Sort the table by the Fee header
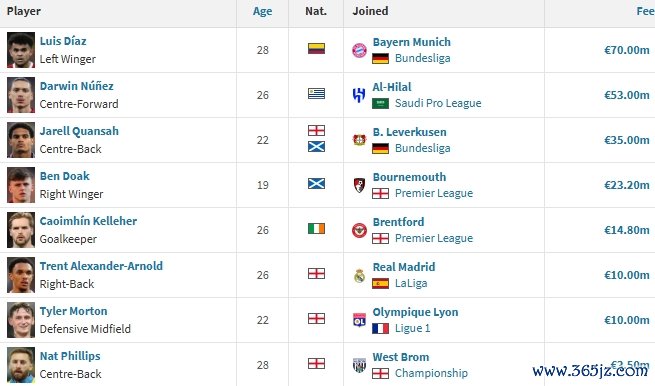Image resolution: width=655 pixels, height=386 pixels. pyautogui.click(x=645, y=11)
